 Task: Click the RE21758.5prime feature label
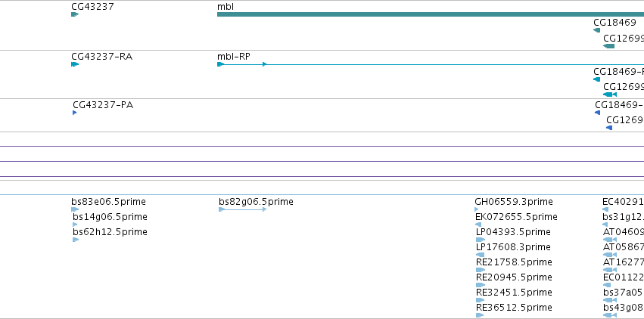click(514, 262)
